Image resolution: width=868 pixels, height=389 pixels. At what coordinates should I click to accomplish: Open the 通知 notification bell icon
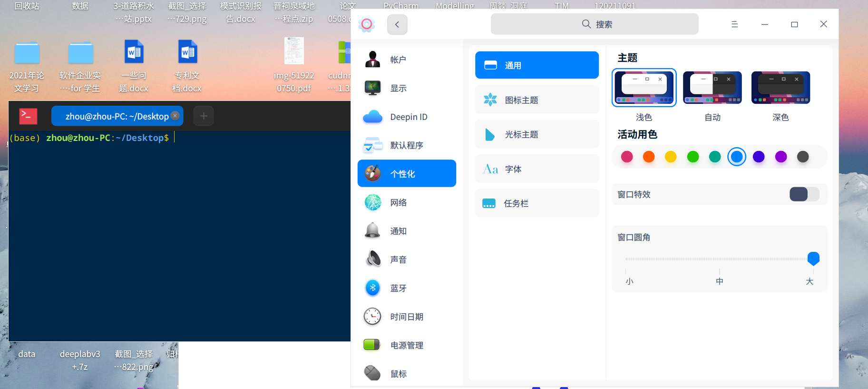372,230
